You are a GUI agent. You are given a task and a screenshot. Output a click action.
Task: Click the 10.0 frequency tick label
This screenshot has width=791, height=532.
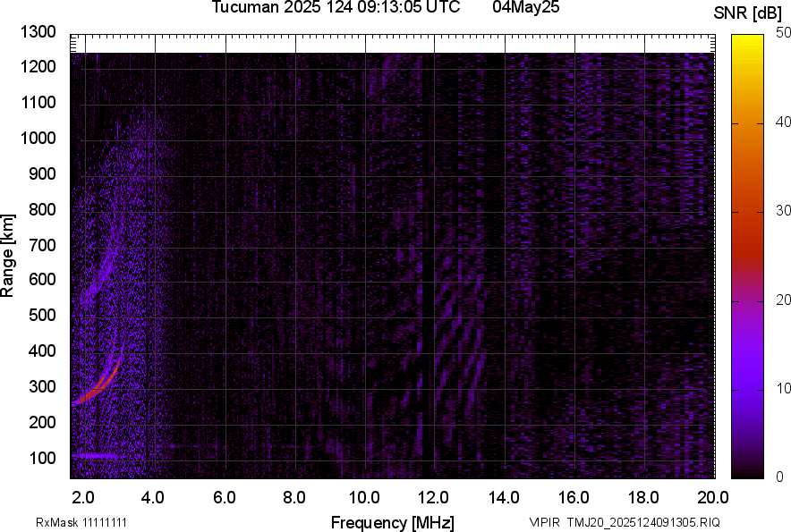(x=364, y=498)
